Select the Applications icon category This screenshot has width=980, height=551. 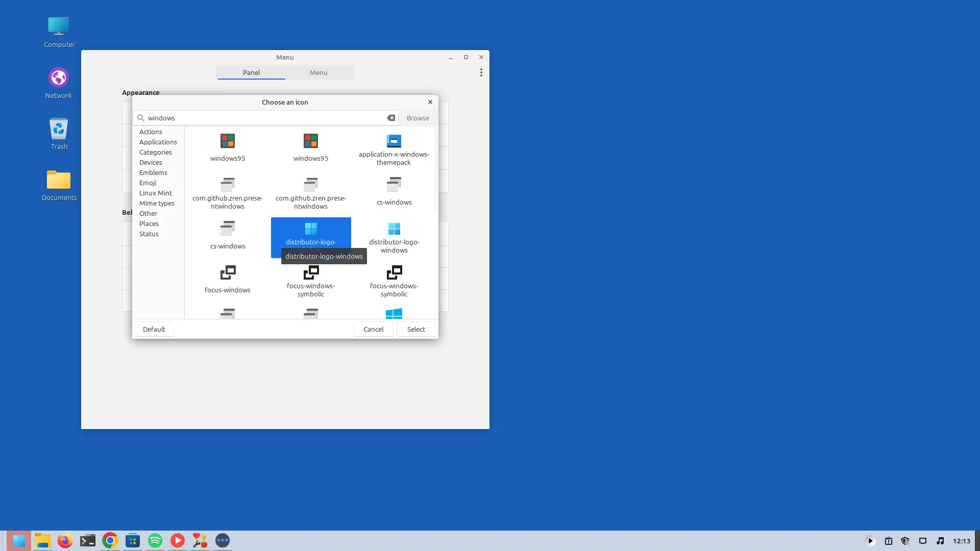click(x=158, y=142)
